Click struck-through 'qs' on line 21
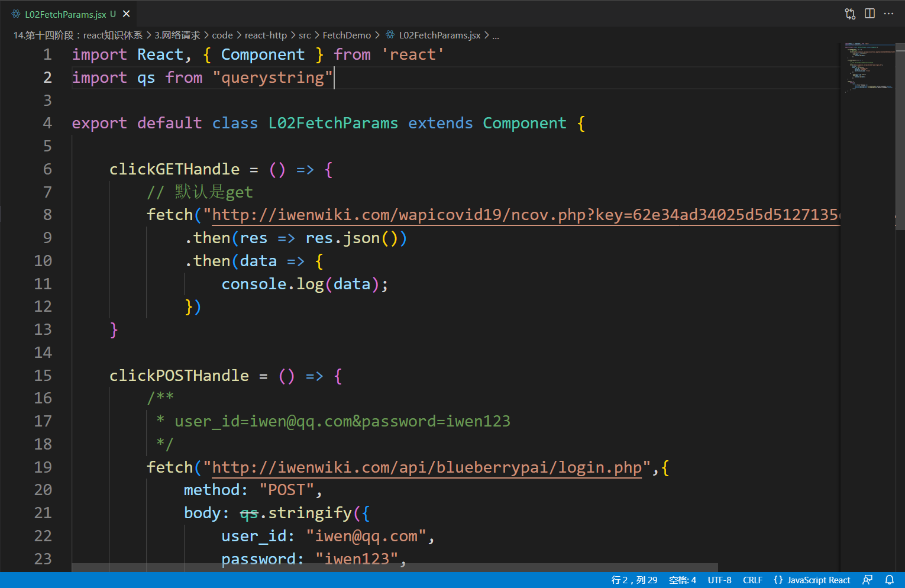The height and width of the screenshot is (588, 905). pos(249,513)
